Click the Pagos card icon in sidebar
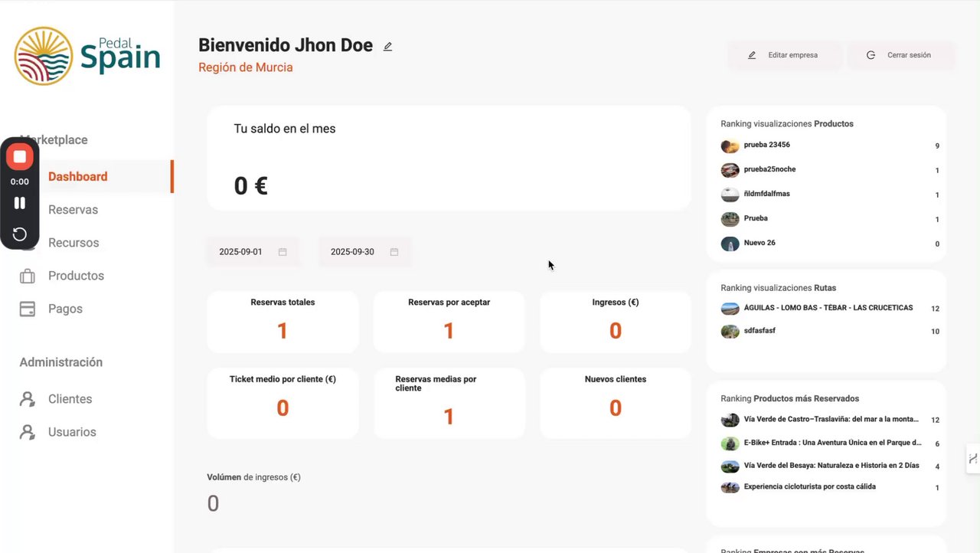 pos(28,309)
